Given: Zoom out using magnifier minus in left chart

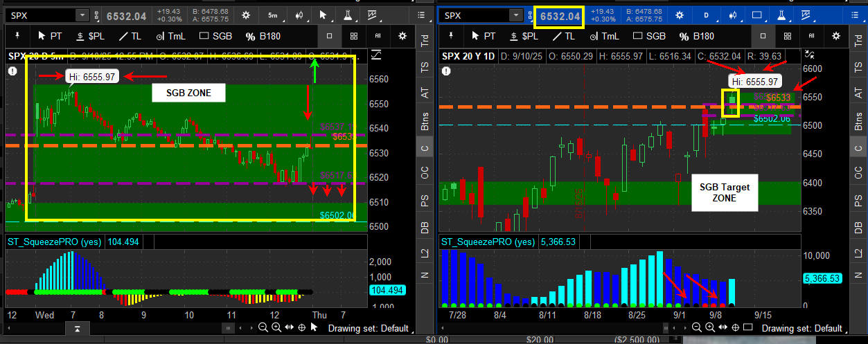Looking at the screenshot, I should click(265, 328).
